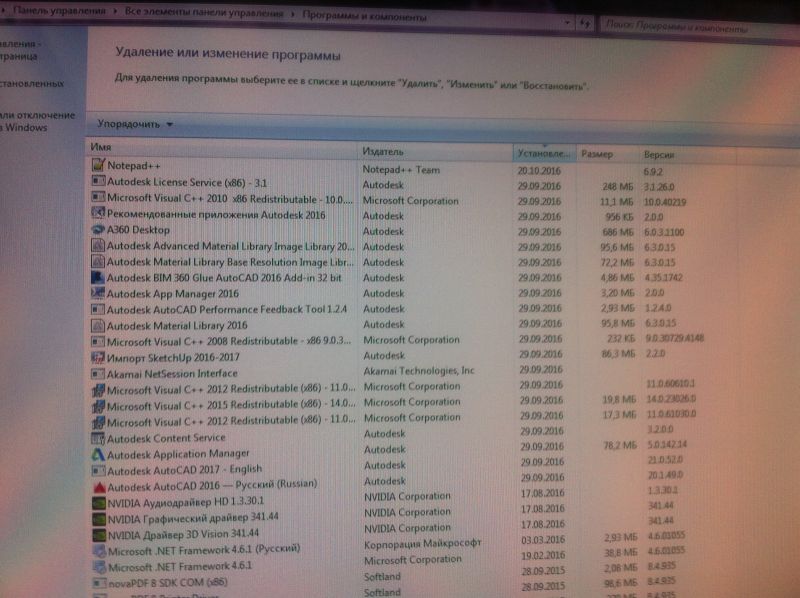Click the 20.10.2016 install date cell
This screenshot has height=598, width=800.
click(539, 171)
